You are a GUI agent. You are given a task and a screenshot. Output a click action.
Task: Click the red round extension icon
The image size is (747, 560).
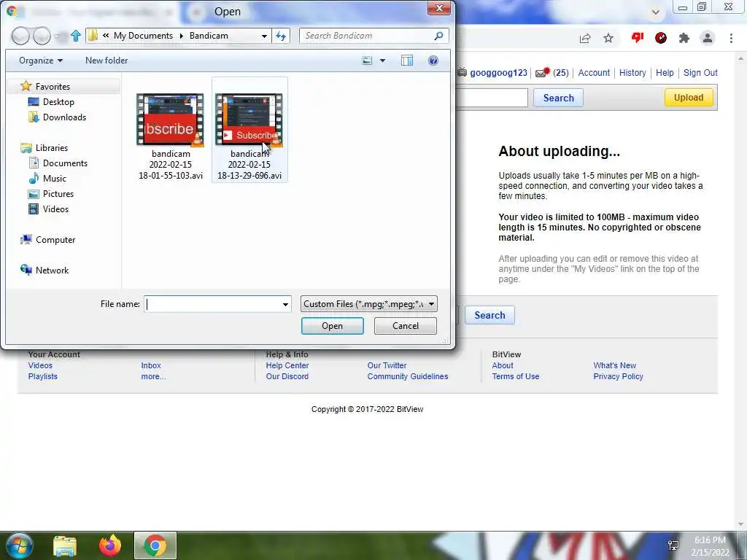tap(661, 38)
